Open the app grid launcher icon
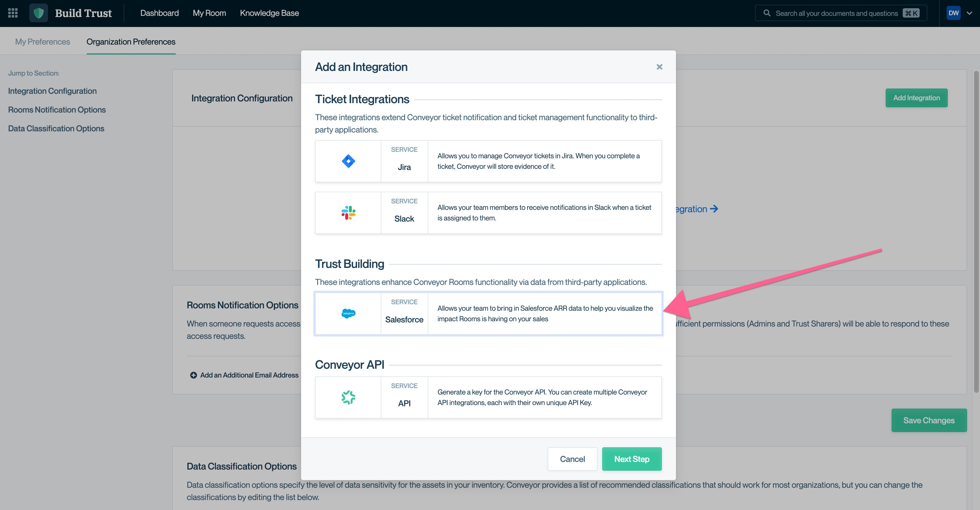The width and height of the screenshot is (980, 510). pyautogui.click(x=13, y=13)
